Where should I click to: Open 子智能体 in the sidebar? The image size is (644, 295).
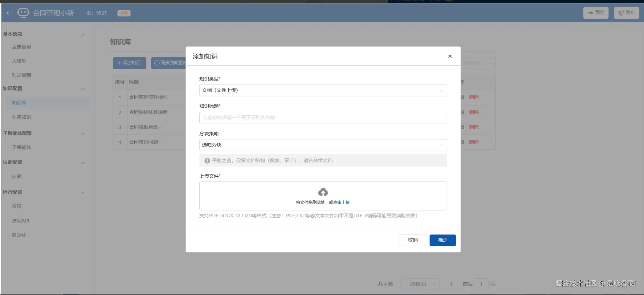click(x=22, y=147)
